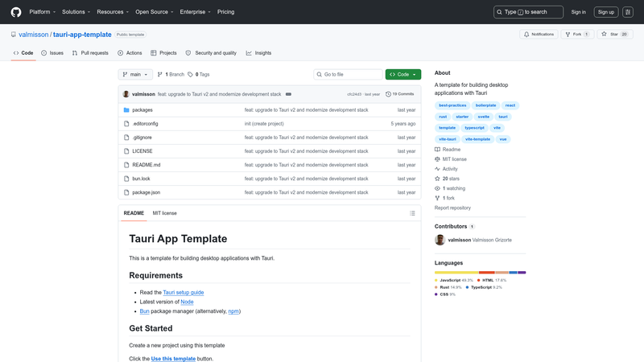The width and height of the screenshot is (644, 362).
Task: Open valmisson contributor avatar
Action: point(440,240)
